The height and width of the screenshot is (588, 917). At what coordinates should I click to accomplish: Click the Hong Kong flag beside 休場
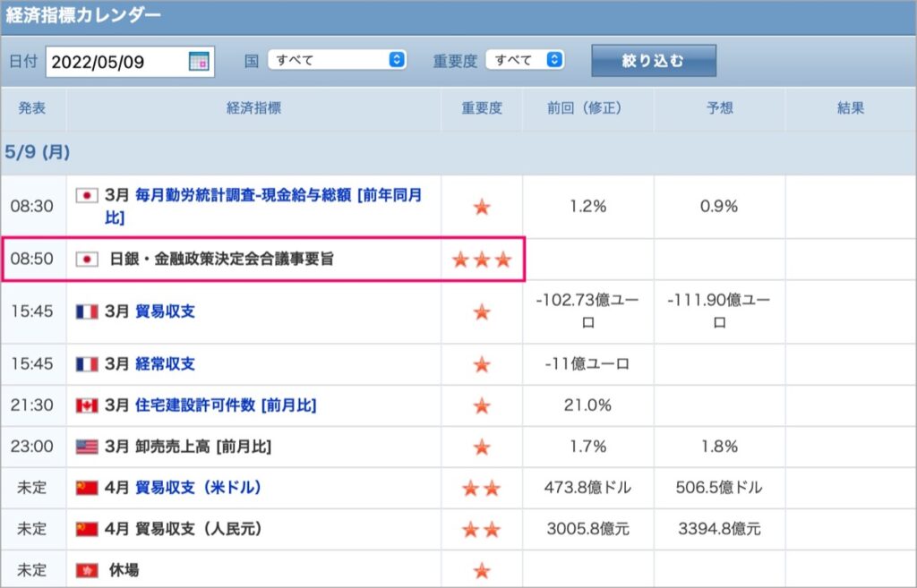87,570
